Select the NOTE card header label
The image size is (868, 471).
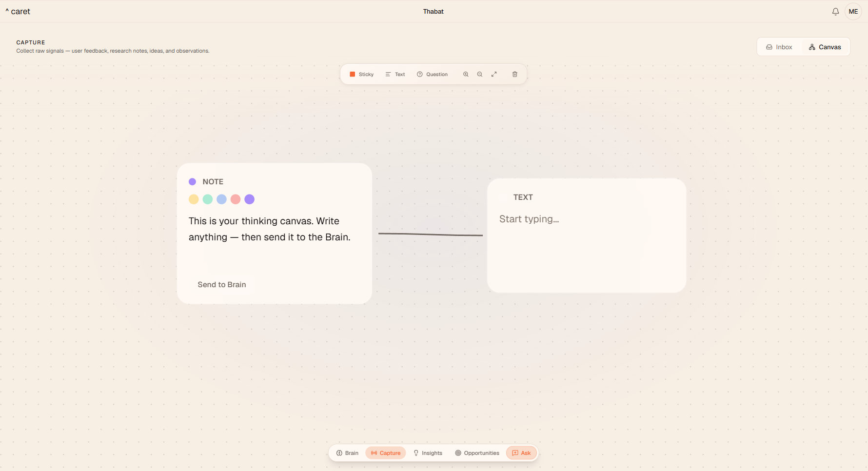coord(213,182)
